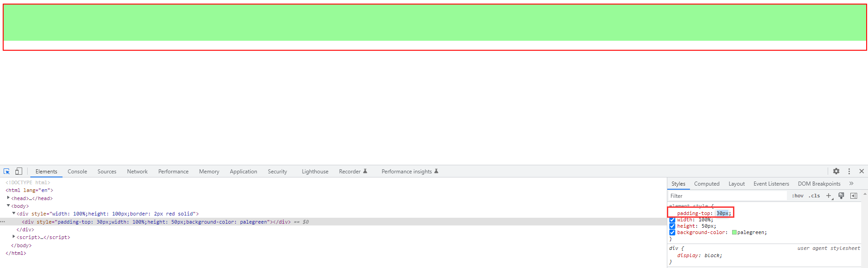868x268 pixels.
Task: Open the Event Listeners sidebar tab
Action: 771,184
